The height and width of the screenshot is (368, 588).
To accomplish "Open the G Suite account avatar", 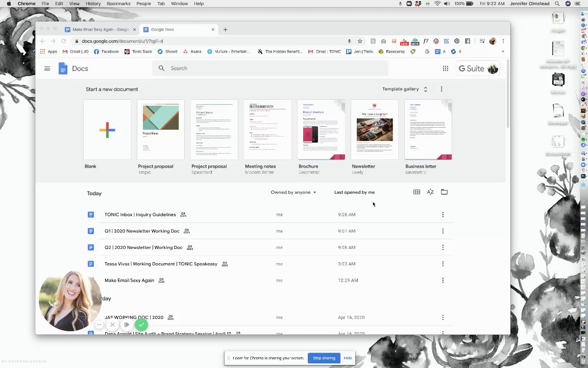I will [493, 68].
